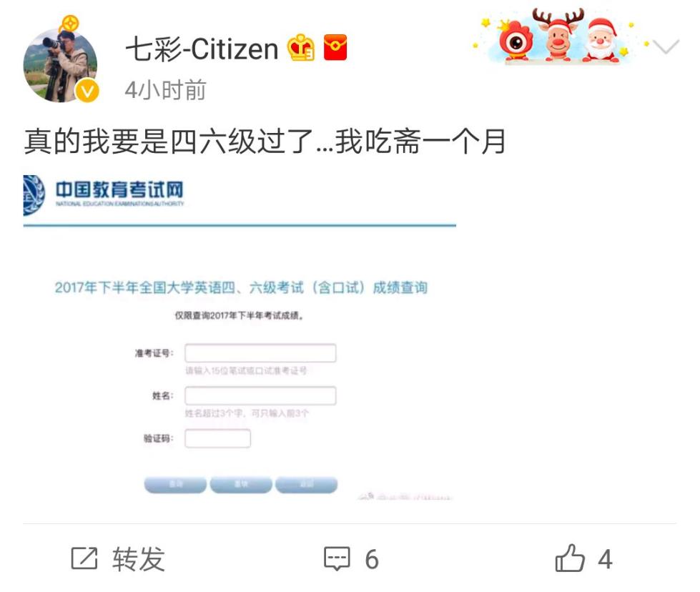
Task: Click the repost share icon
Action: pos(84,558)
